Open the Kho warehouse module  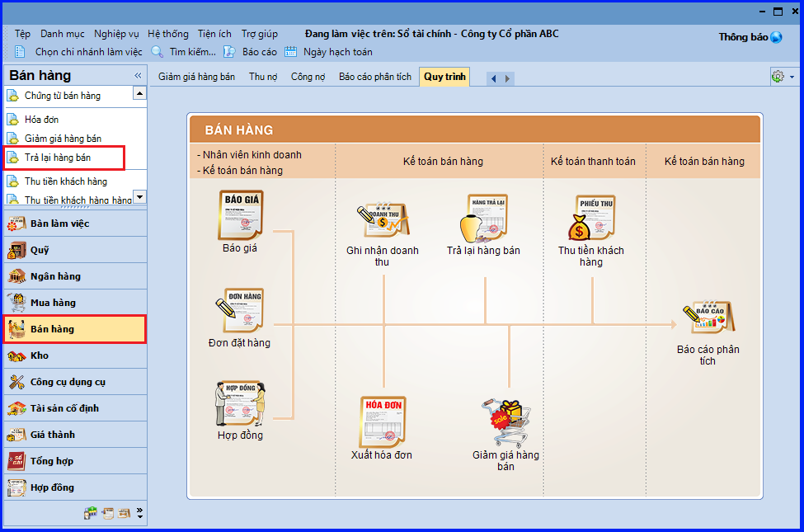coord(75,355)
